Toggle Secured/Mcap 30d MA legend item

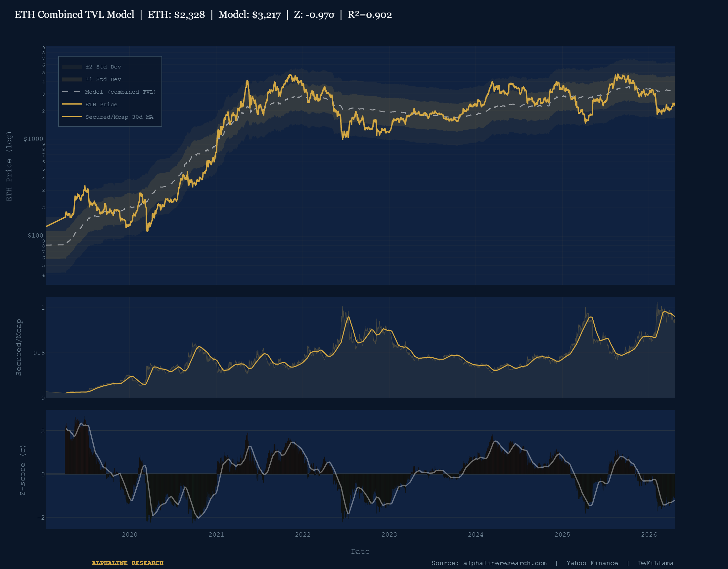pyautogui.click(x=119, y=117)
